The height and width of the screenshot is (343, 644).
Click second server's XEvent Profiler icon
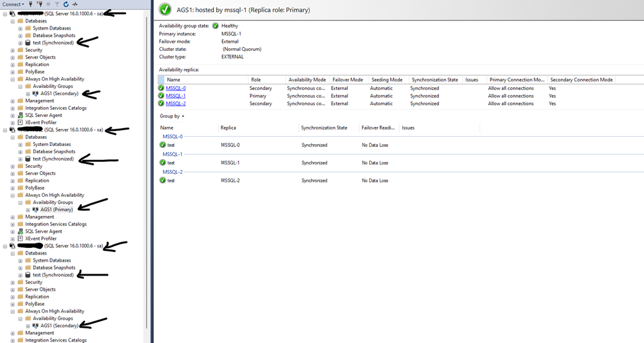pos(20,239)
